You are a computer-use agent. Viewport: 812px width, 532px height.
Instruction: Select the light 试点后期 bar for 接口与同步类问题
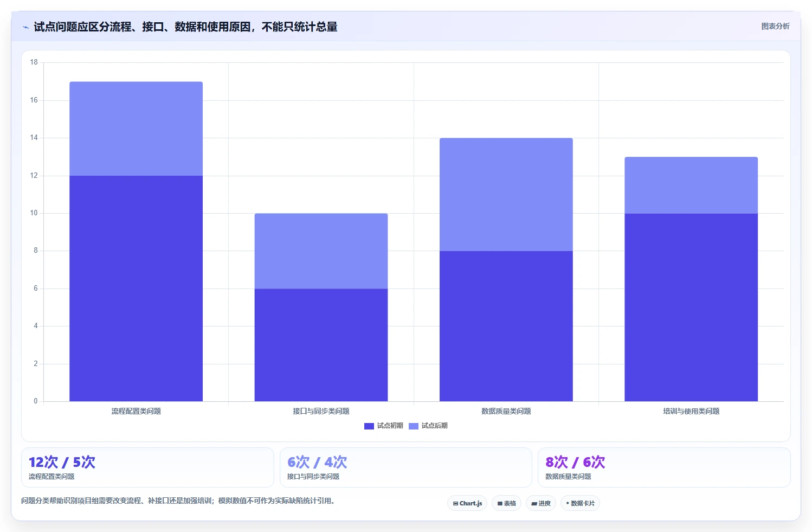[321, 251]
